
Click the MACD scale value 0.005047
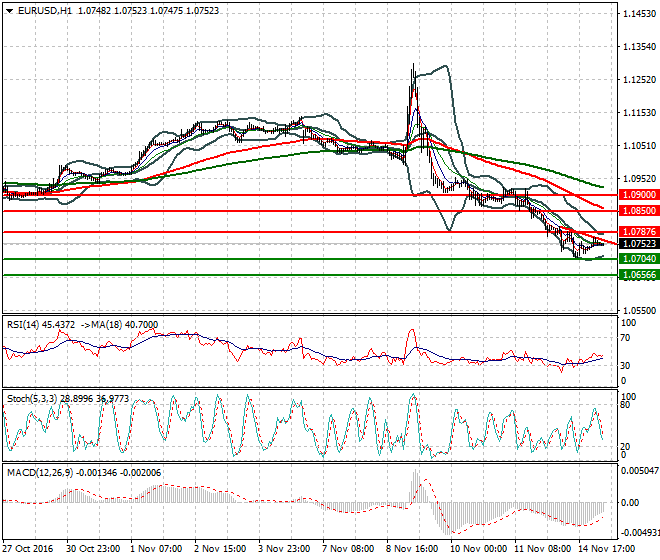(640, 470)
